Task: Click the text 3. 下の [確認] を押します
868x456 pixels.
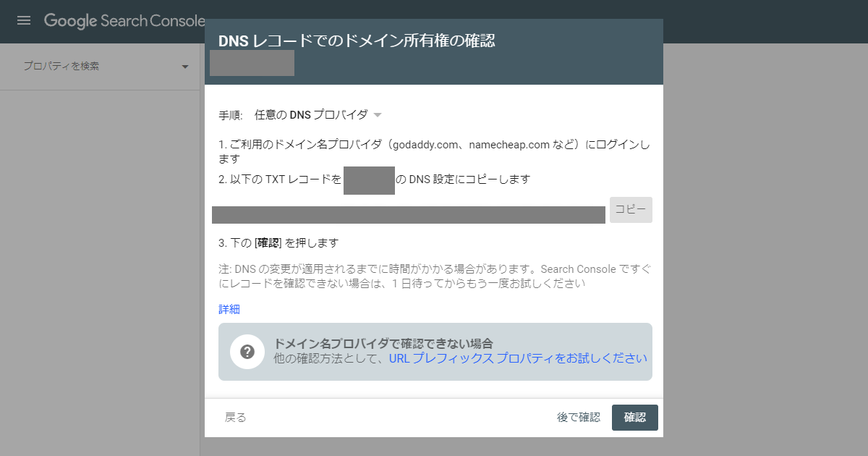Action: (x=278, y=242)
